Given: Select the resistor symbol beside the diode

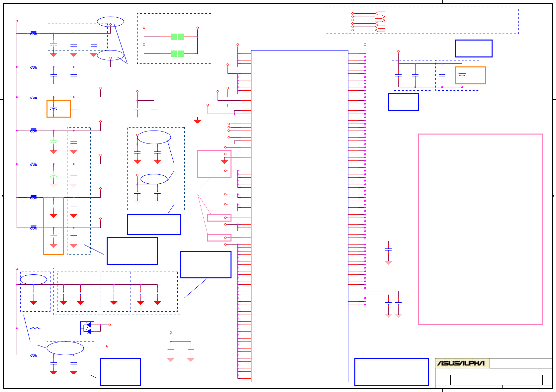Looking at the screenshot, I should click(35, 328).
